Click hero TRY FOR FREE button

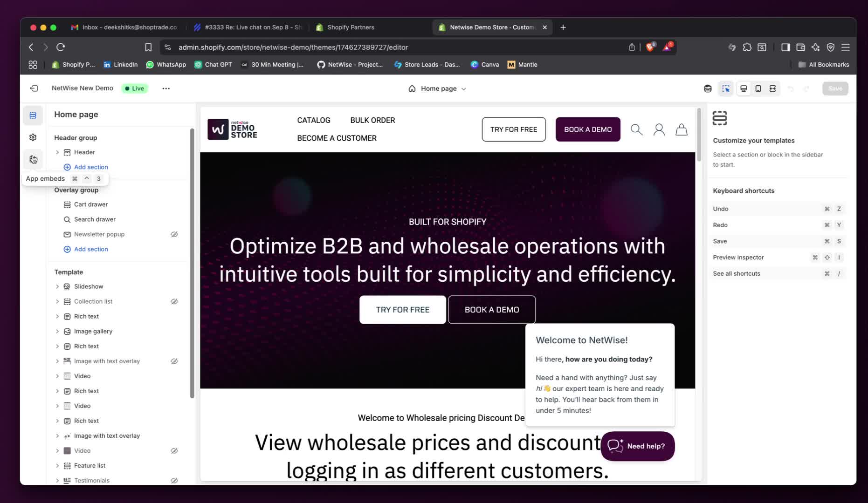click(403, 310)
